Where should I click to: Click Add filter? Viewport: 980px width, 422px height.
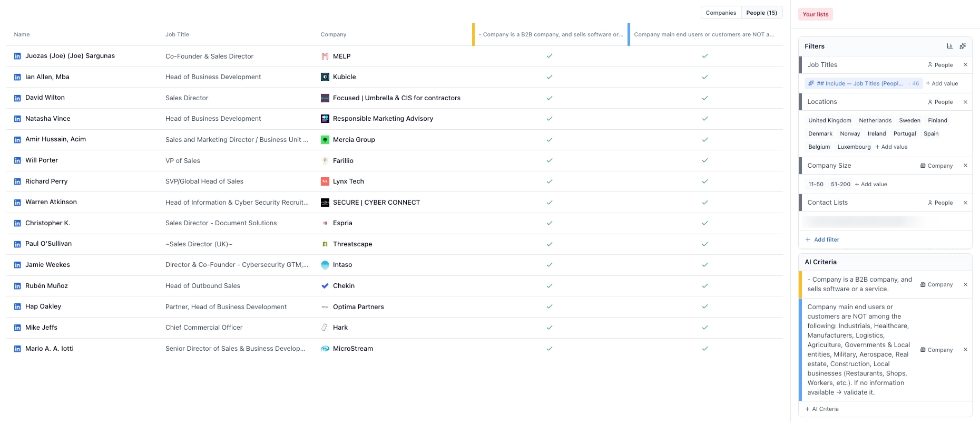(822, 239)
